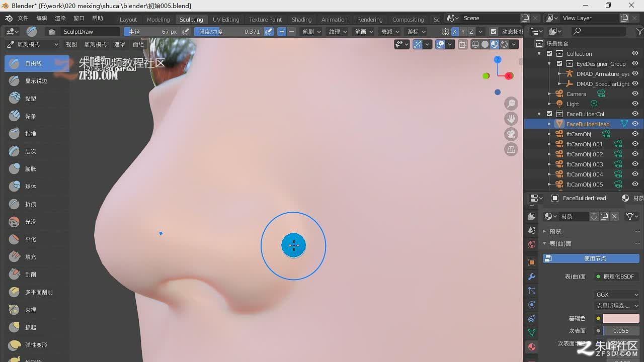This screenshot has height=362, width=644.
Task: Choose the 黏条 clay strips brush
Action: click(37, 116)
